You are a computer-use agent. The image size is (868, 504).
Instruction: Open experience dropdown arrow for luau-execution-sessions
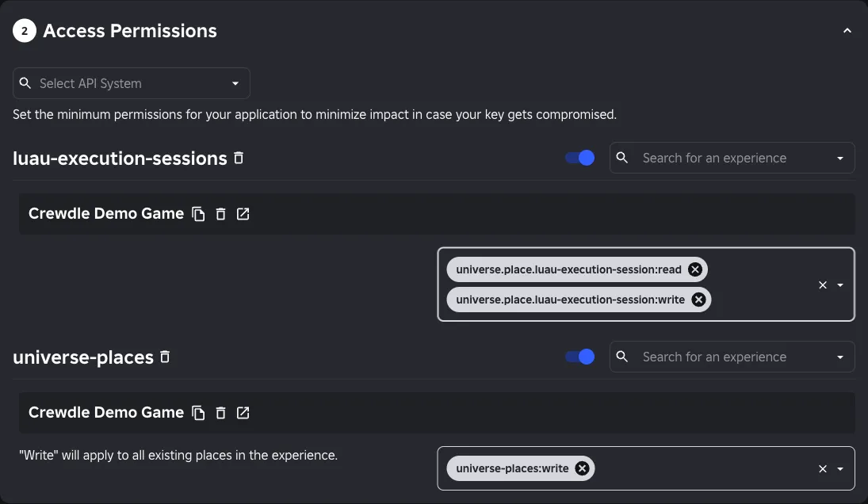(x=839, y=158)
